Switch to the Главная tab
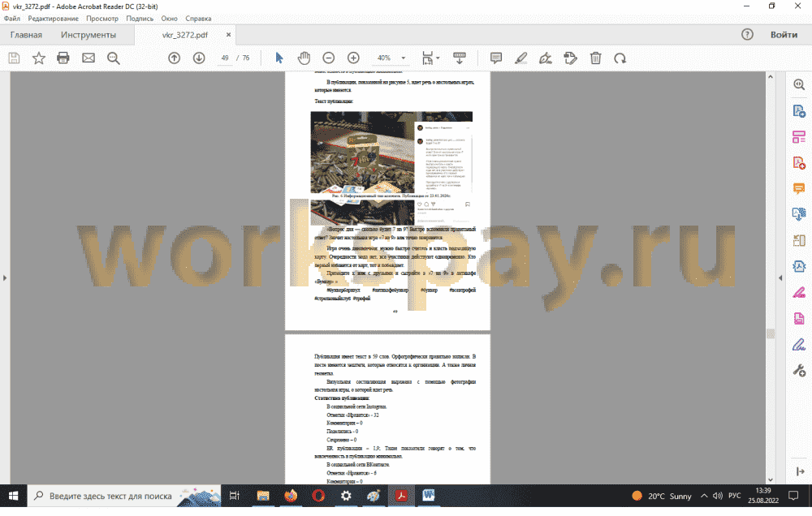The width and height of the screenshot is (812, 516). coord(26,35)
